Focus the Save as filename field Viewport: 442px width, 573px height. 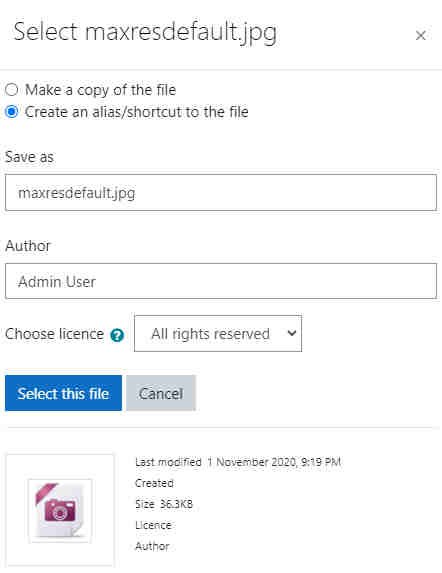click(221, 193)
